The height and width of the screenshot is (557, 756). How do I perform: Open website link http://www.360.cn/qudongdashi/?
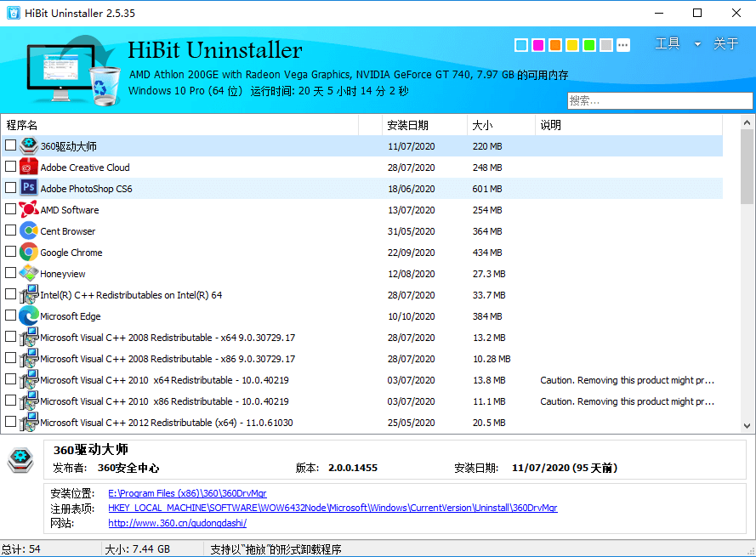pos(178,523)
